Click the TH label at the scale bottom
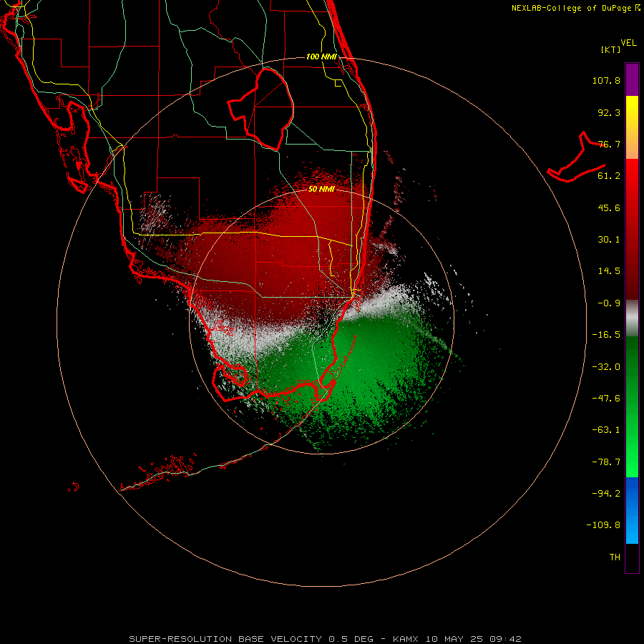 tap(615, 557)
